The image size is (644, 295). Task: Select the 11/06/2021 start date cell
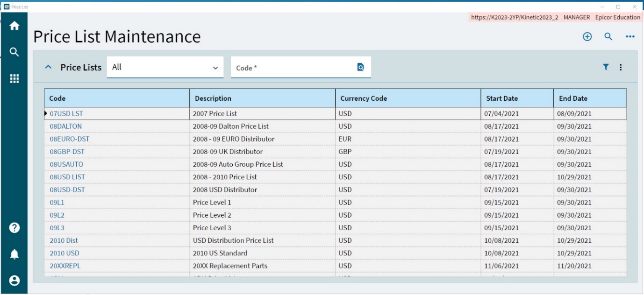[x=517, y=266]
